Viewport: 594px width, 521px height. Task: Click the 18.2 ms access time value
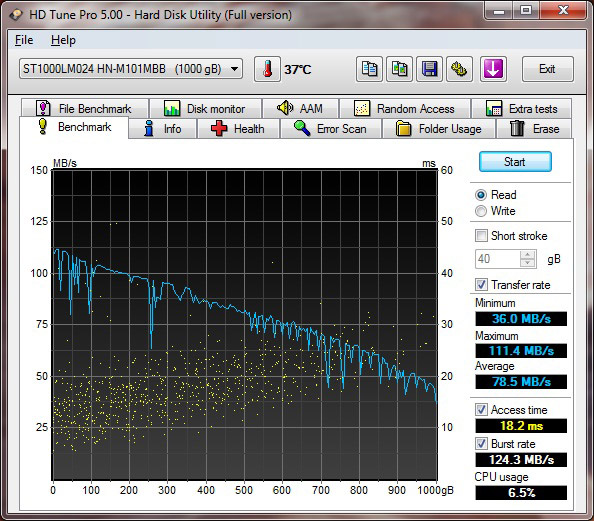coord(521,426)
